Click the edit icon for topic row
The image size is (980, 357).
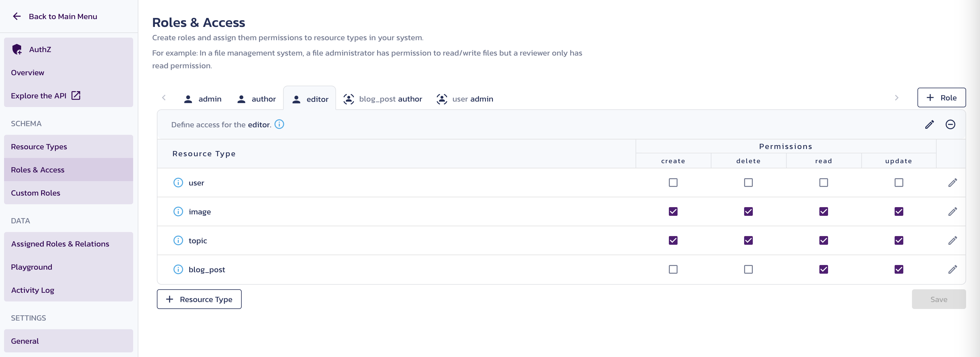click(953, 240)
